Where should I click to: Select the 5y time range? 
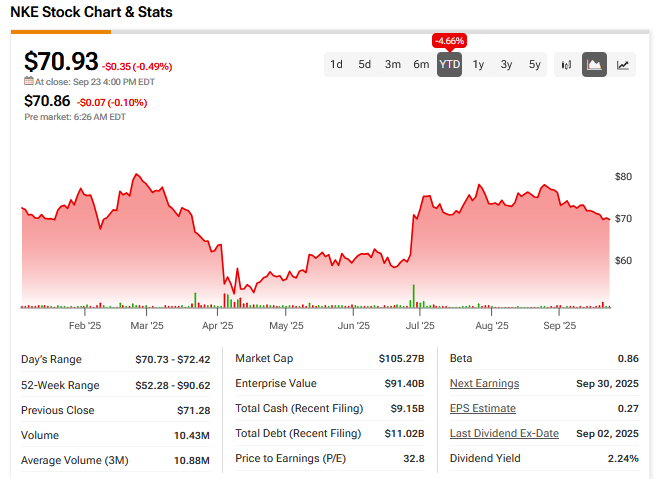(x=535, y=64)
